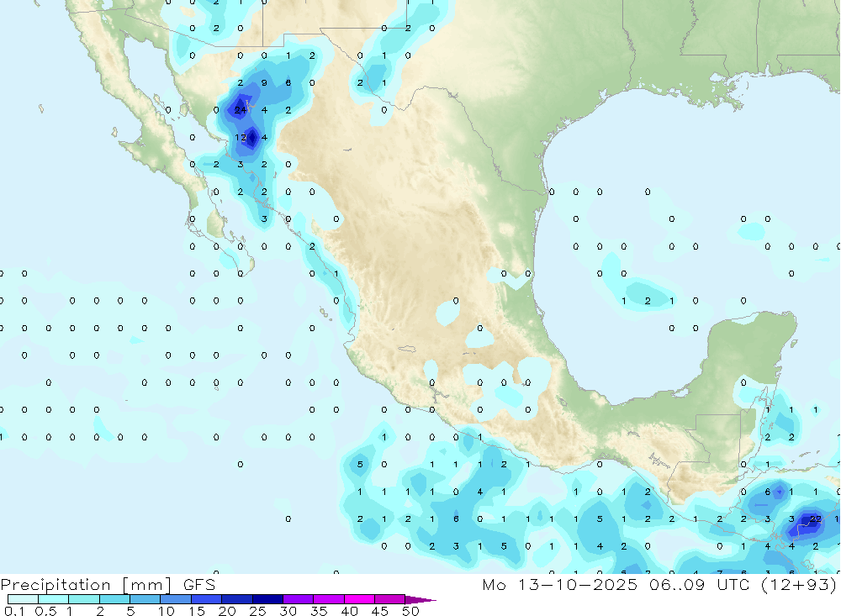The width and height of the screenshot is (841, 616).
Task: Click the "GFS" model label
Action: pos(199,584)
